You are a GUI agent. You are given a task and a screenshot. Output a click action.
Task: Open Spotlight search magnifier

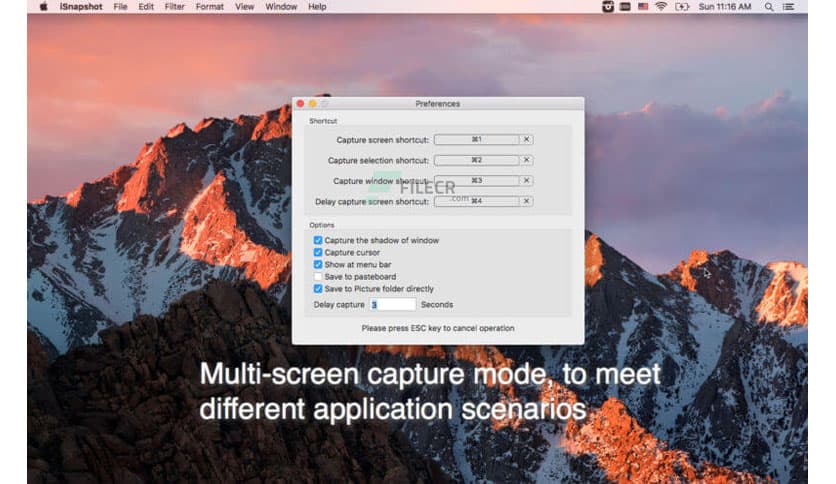click(769, 7)
